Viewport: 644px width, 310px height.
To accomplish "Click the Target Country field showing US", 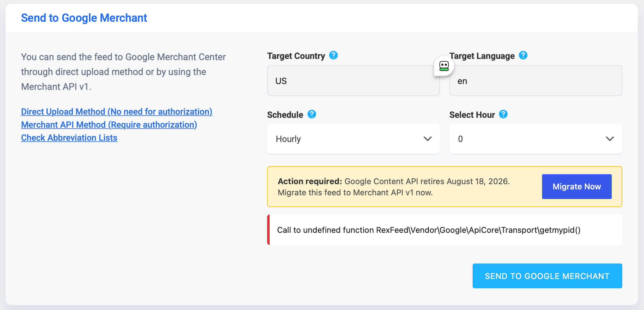I will (354, 81).
